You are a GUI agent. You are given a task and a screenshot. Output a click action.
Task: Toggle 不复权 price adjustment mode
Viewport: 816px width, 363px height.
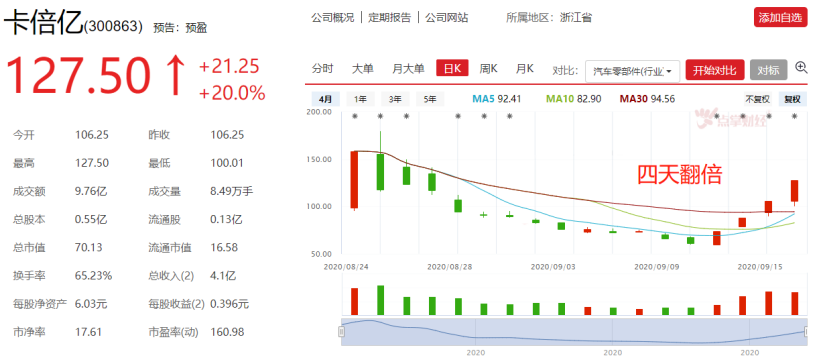pyautogui.click(x=757, y=99)
